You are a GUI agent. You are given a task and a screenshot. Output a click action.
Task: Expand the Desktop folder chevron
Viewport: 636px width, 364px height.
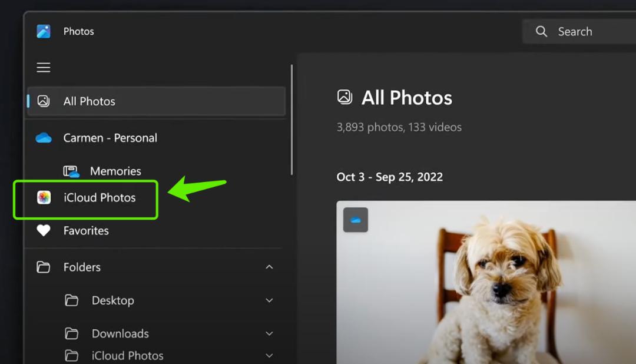tap(269, 300)
